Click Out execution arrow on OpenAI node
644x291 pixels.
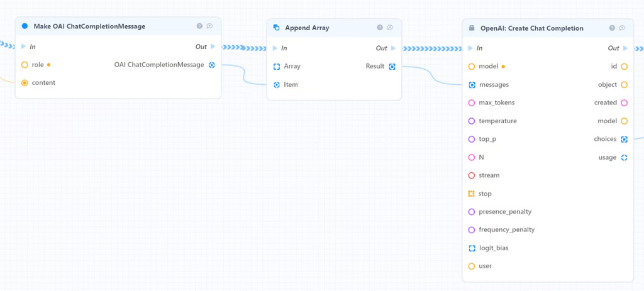pos(625,48)
